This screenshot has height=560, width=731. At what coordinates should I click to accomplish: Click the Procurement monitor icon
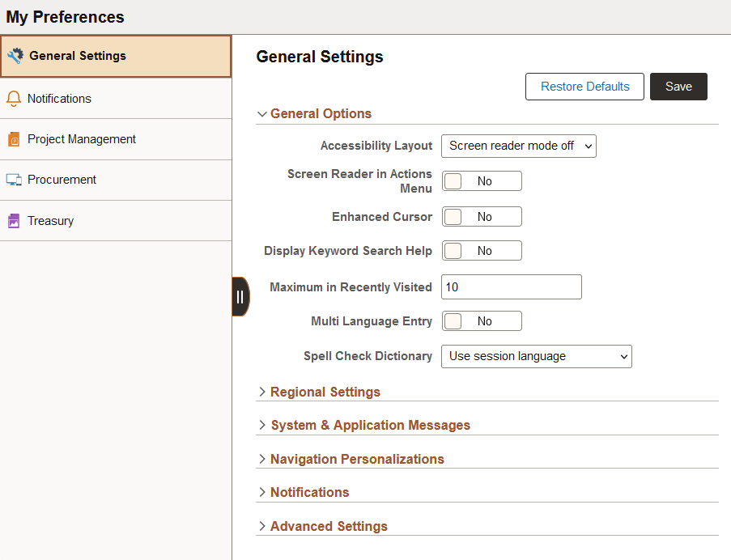click(x=13, y=180)
